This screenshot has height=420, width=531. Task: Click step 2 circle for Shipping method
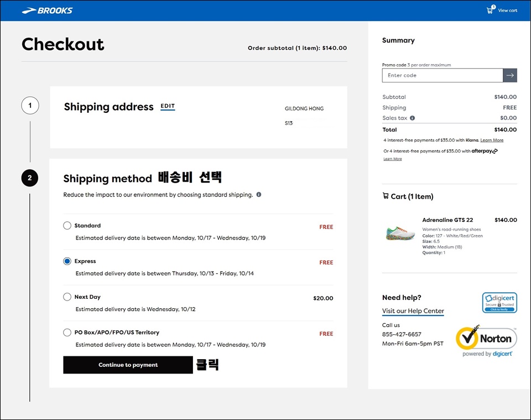tap(30, 178)
